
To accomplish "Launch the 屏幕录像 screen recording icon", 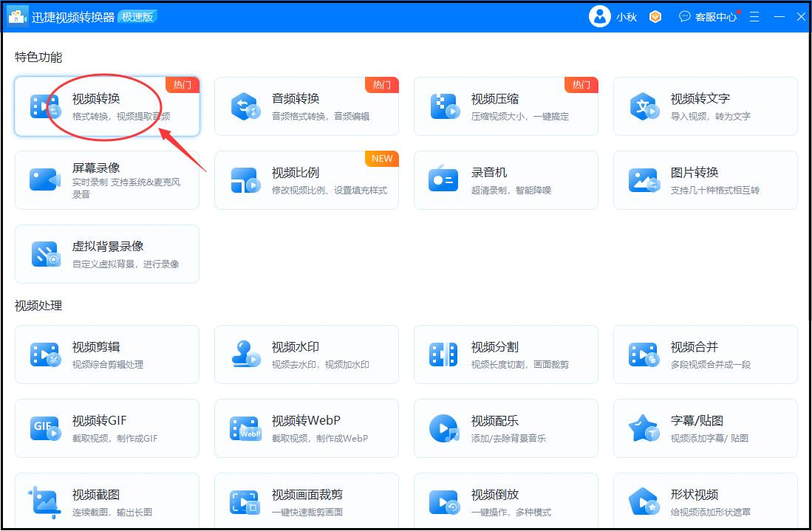I will (x=45, y=179).
